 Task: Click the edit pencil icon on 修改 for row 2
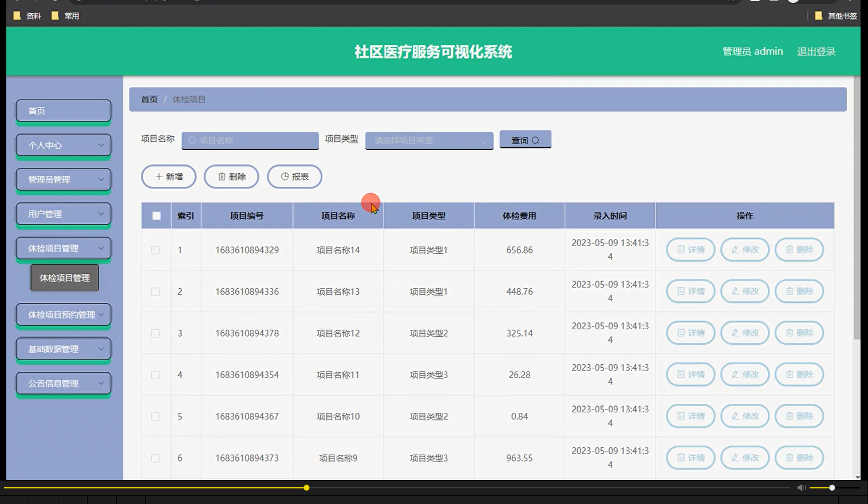pos(736,291)
